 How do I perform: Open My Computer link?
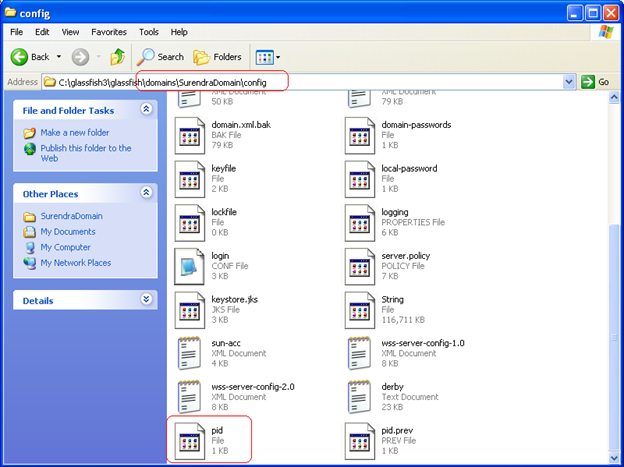pos(65,247)
